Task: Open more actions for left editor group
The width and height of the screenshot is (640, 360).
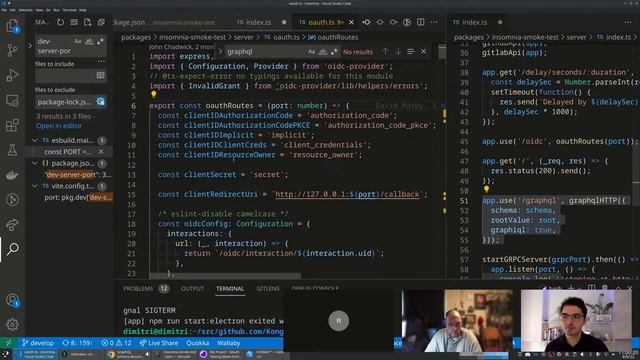Action: tap(434, 22)
